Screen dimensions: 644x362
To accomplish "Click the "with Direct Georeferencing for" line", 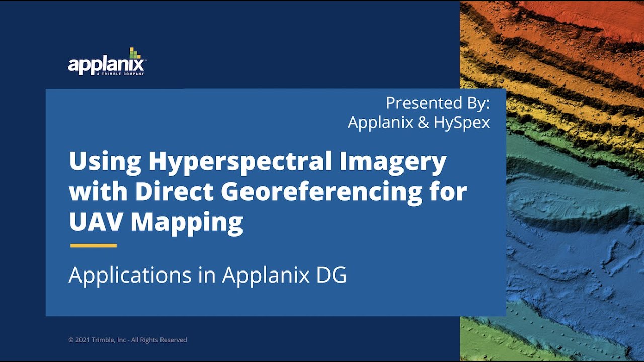I will 268,192.
